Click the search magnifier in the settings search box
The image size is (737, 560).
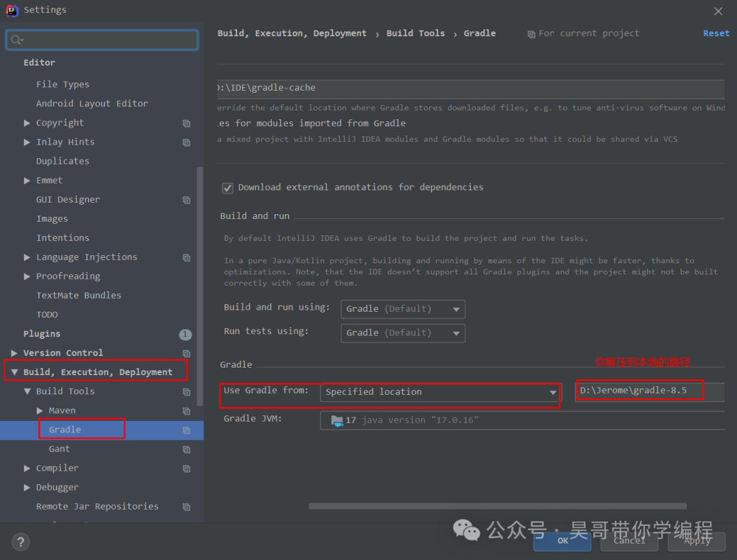click(x=16, y=40)
